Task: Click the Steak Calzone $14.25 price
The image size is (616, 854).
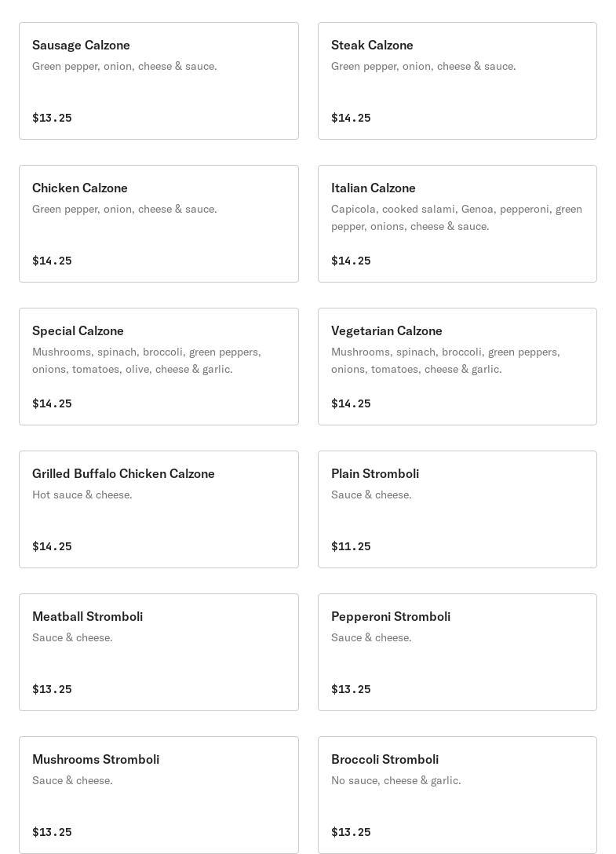Action: (351, 118)
